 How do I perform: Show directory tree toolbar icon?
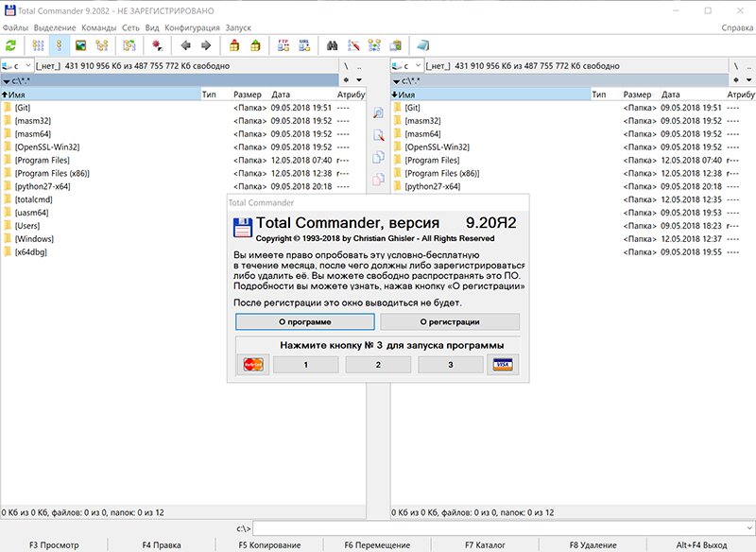[x=102, y=45]
